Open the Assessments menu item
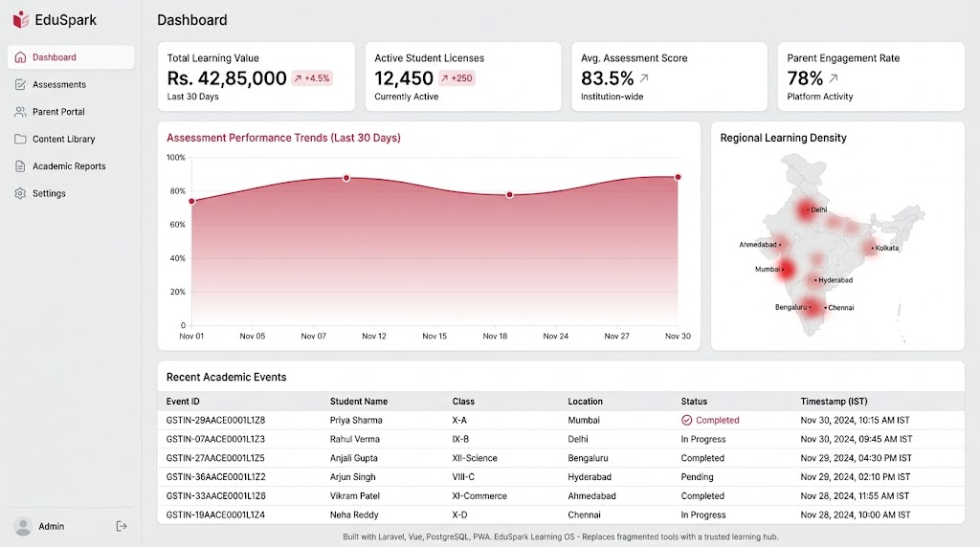 [71, 84]
